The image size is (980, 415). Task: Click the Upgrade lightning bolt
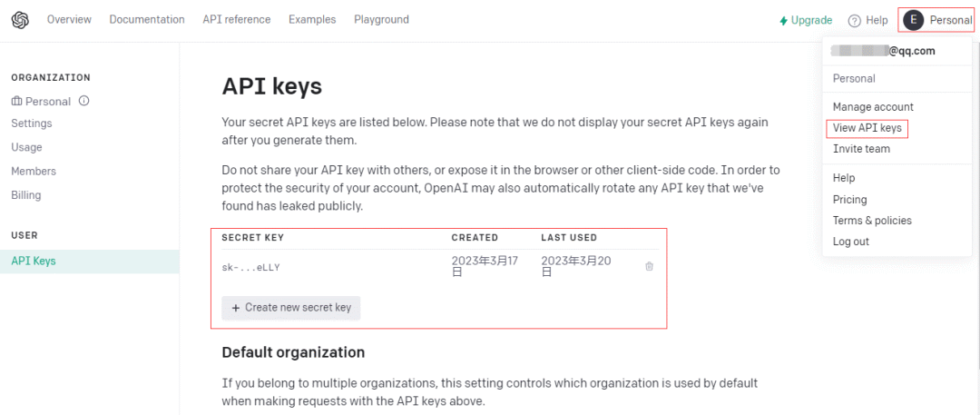tap(783, 20)
